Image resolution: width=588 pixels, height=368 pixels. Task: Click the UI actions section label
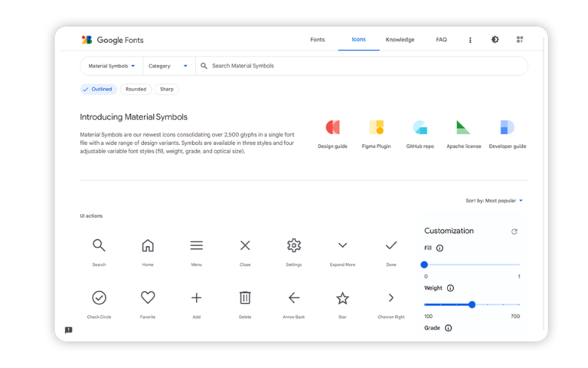point(91,216)
